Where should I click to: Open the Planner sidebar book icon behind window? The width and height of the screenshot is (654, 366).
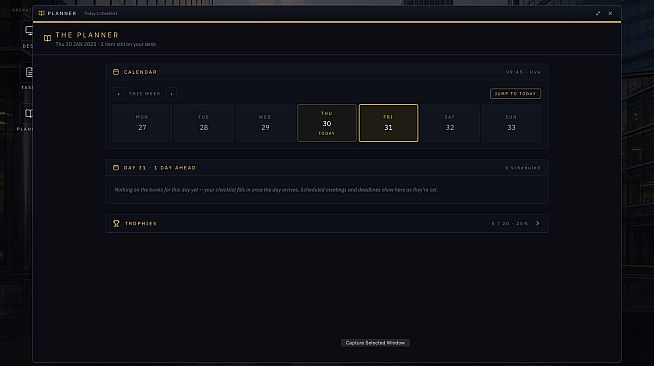pyautogui.click(x=29, y=113)
